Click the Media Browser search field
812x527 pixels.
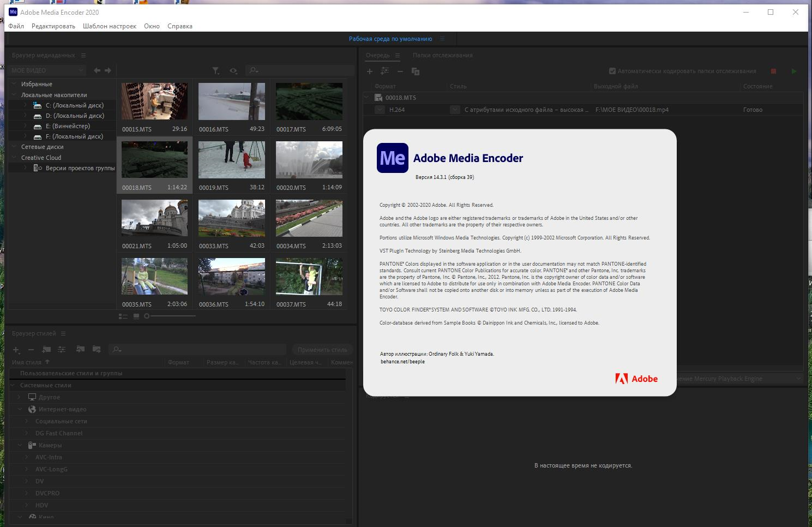tap(300, 70)
